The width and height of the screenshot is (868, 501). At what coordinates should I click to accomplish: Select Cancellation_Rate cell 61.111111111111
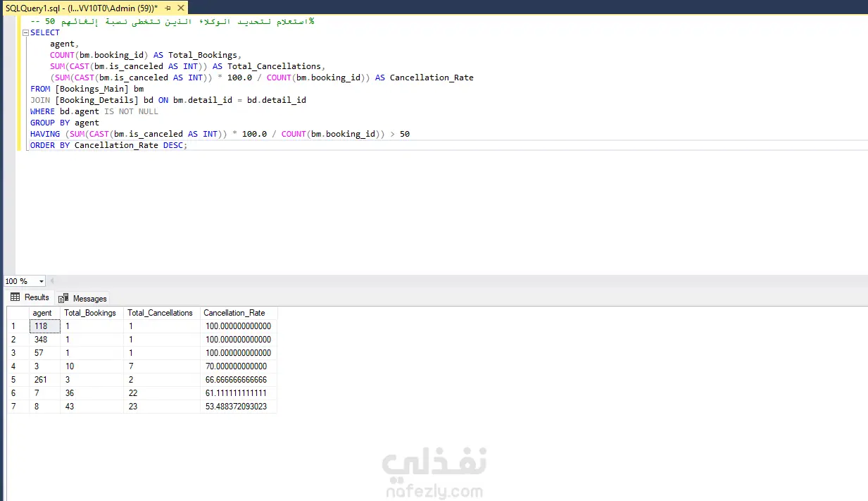(239, 393)
